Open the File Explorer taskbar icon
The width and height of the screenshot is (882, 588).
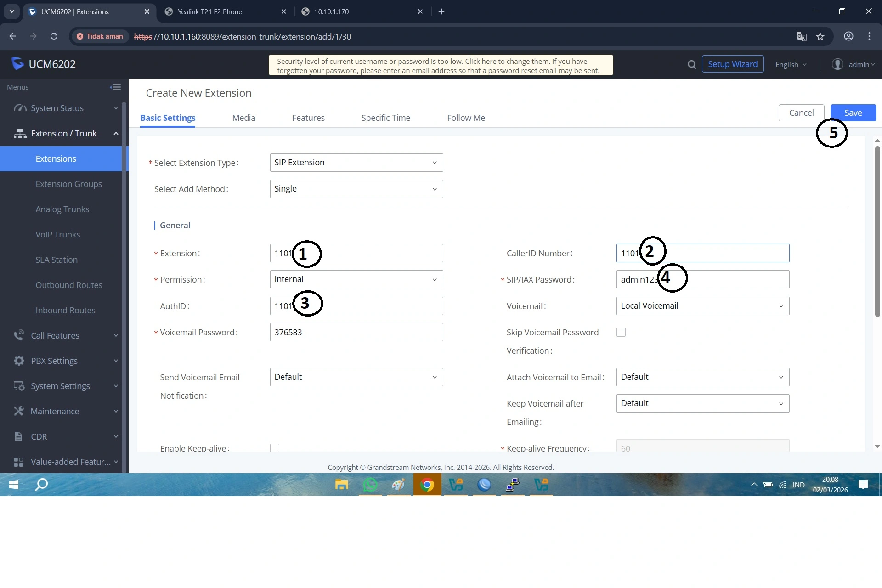tap(341, 485)
